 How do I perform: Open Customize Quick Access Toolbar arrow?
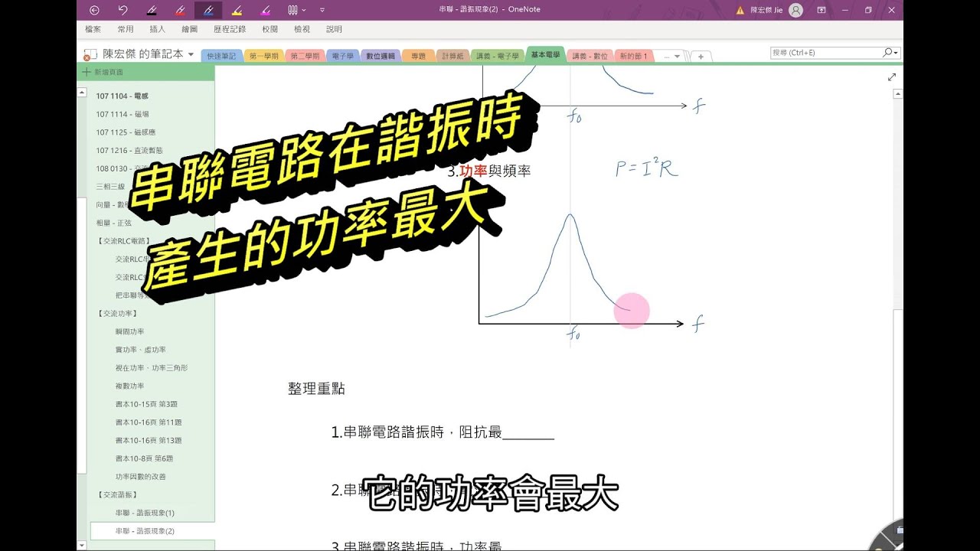(322, 10)
